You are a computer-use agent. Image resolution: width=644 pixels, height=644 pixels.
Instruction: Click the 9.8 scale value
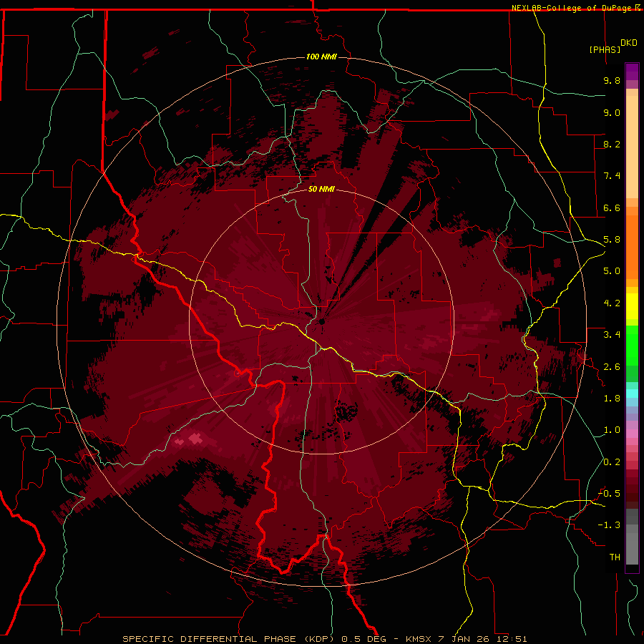click(612, 80)
